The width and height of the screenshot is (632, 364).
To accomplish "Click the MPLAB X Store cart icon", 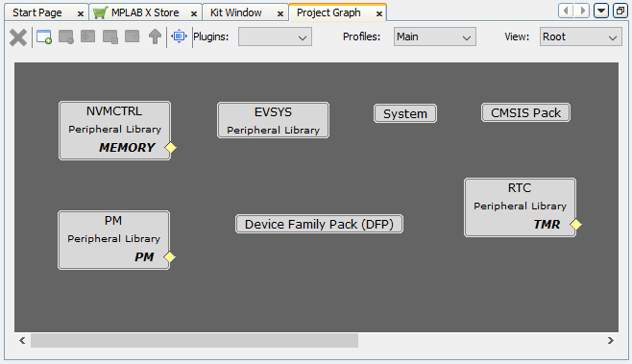I will pos(100,12).
